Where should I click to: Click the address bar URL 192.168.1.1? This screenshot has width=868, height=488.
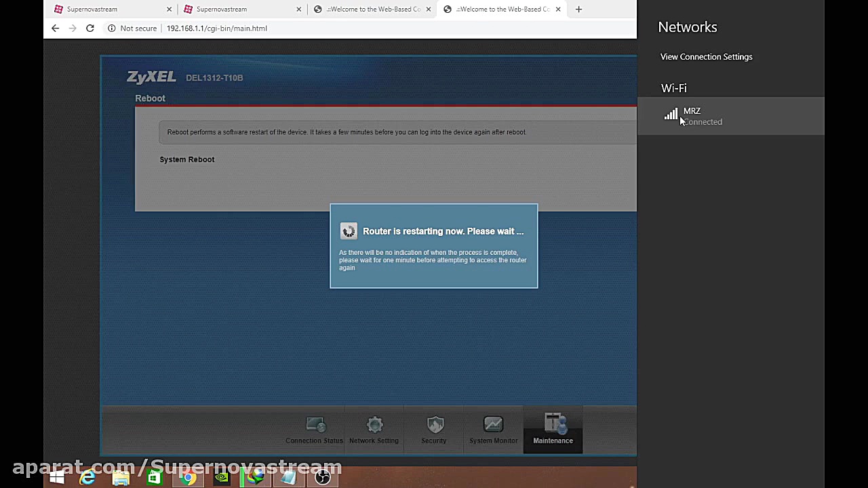pos(217,28)
